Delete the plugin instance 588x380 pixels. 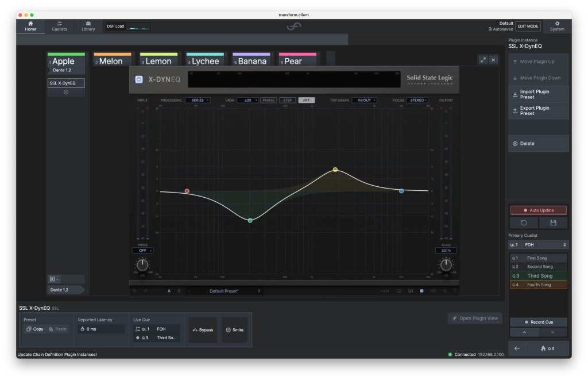[538, 144]
